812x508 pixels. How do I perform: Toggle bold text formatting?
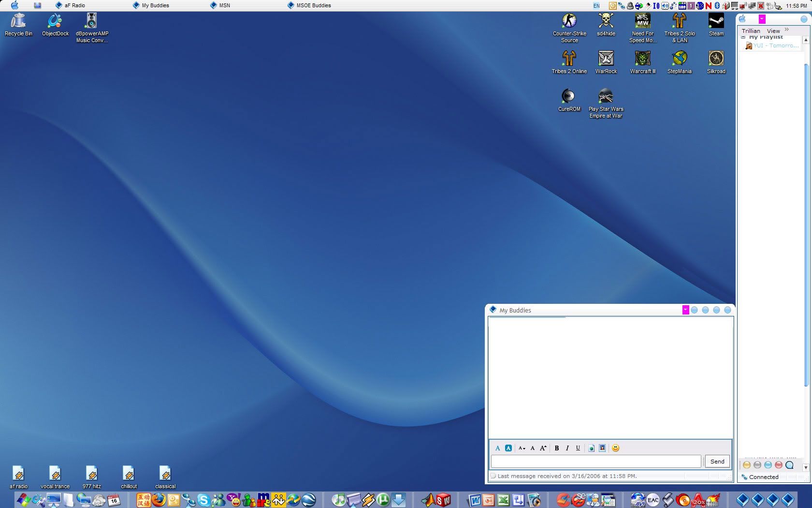point(557,448)
